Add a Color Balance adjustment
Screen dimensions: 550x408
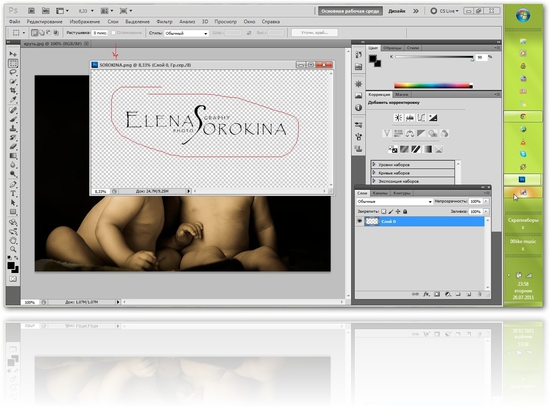(x=410, y=133)
